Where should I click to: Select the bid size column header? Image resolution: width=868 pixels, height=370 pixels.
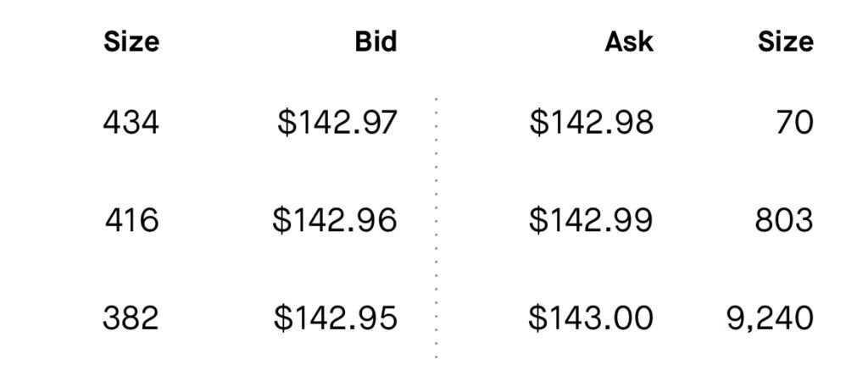pos(131,42)
